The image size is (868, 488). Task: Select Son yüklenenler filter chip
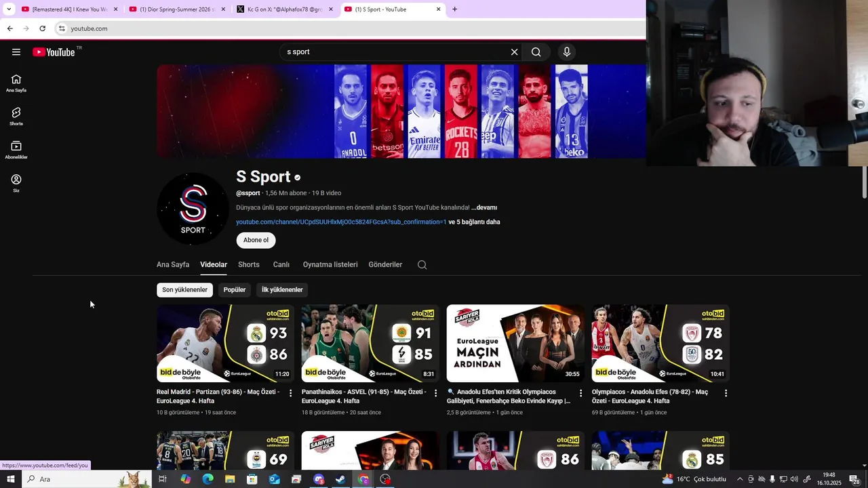[184, 290]
